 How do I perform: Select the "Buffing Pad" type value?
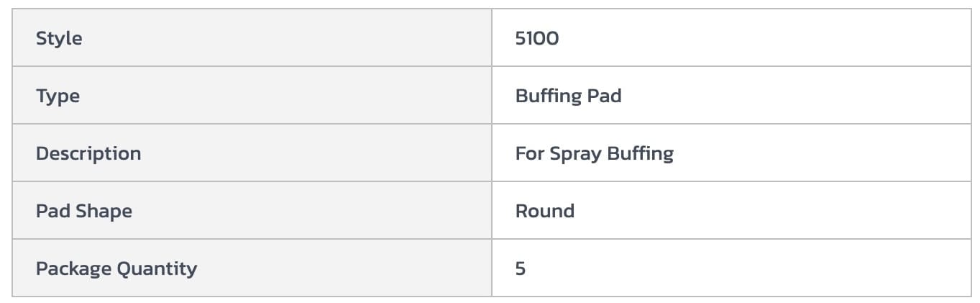pos(568,96)
